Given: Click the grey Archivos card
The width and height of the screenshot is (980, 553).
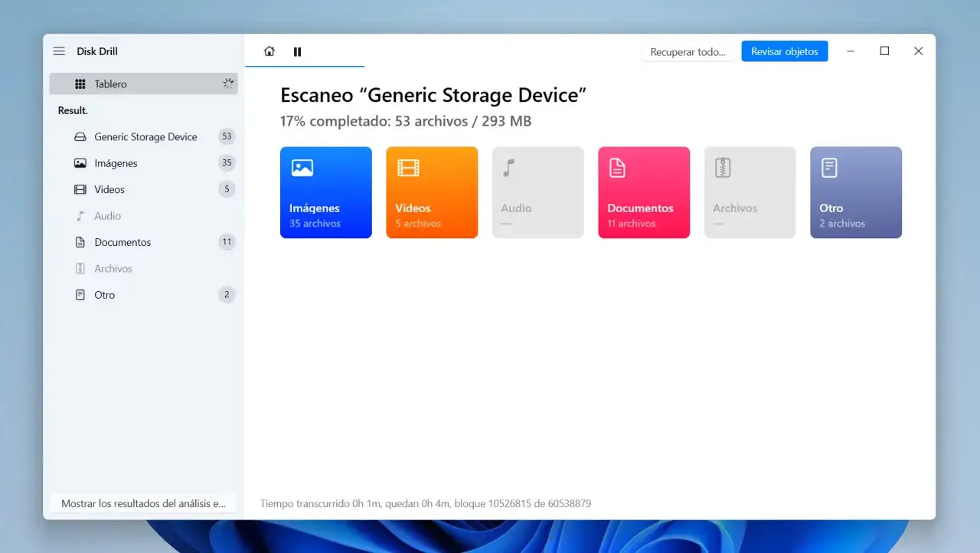Looking at the screenshot, I should coord(750,192).
